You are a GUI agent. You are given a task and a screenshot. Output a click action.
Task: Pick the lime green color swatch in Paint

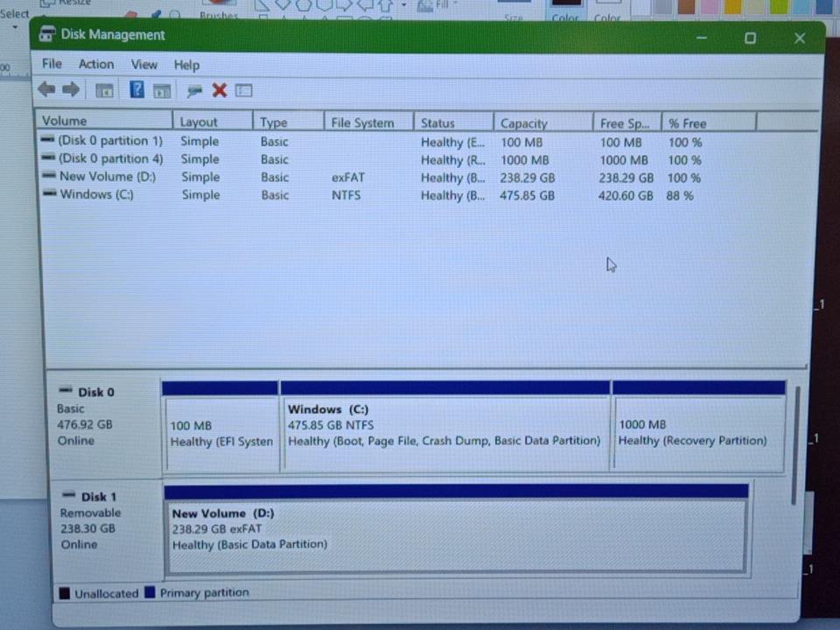click(779, 7)
